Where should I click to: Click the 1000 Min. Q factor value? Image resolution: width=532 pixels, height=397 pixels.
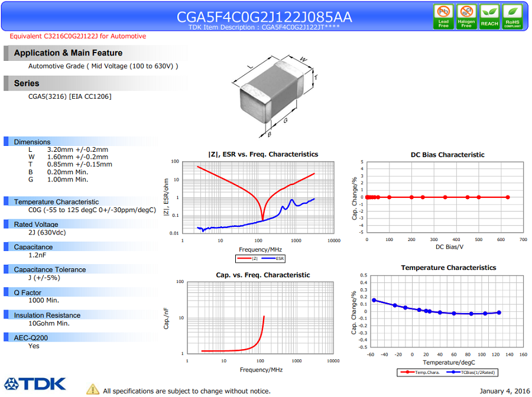tap(43, 300)
